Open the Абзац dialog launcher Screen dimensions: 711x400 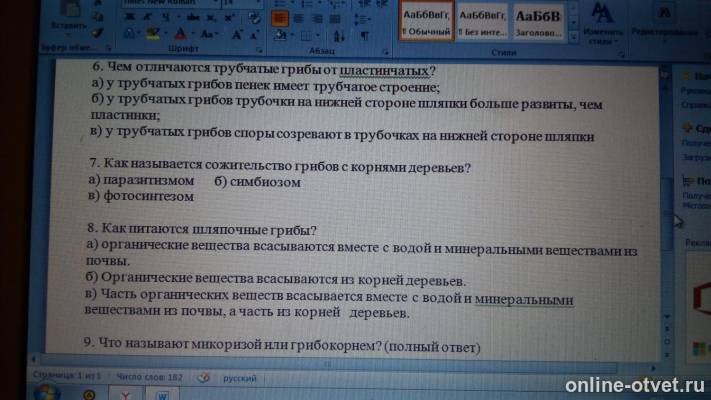coord(385,52)
